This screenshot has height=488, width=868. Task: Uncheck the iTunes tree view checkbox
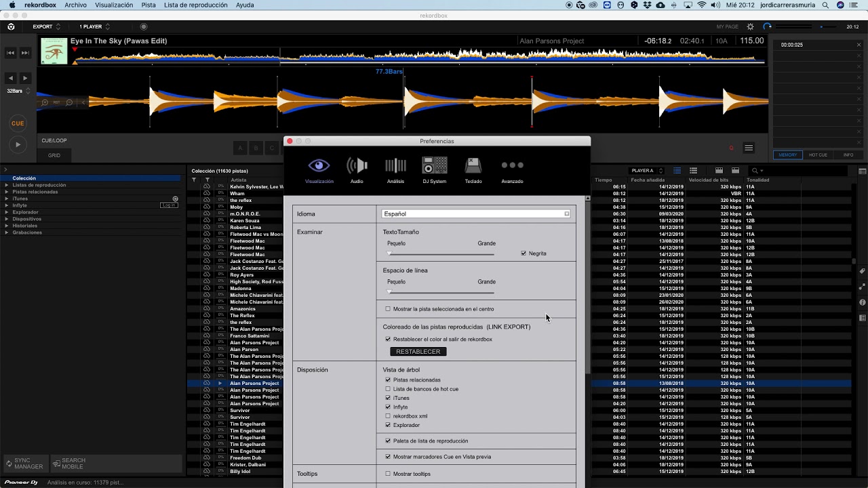click(x=388, y=398)
